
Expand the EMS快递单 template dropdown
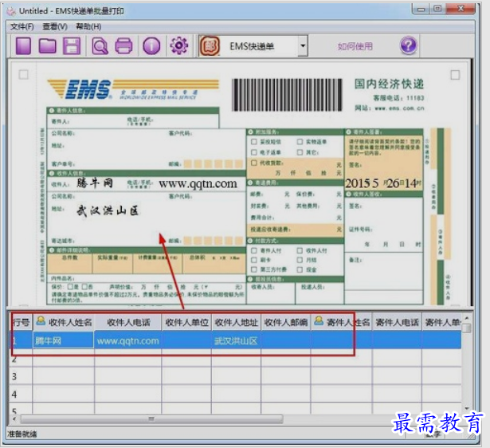[x=303, y=45]
